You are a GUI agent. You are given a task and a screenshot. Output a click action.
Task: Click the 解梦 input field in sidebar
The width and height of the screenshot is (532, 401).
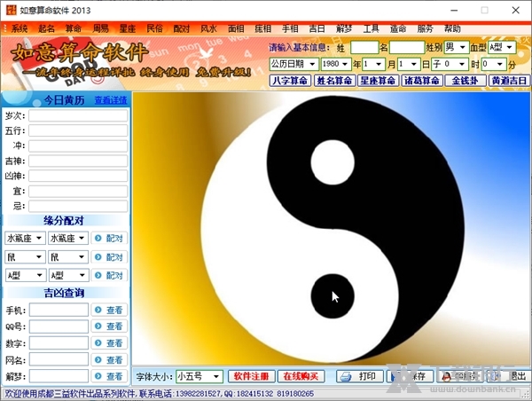tap(59, 376)
